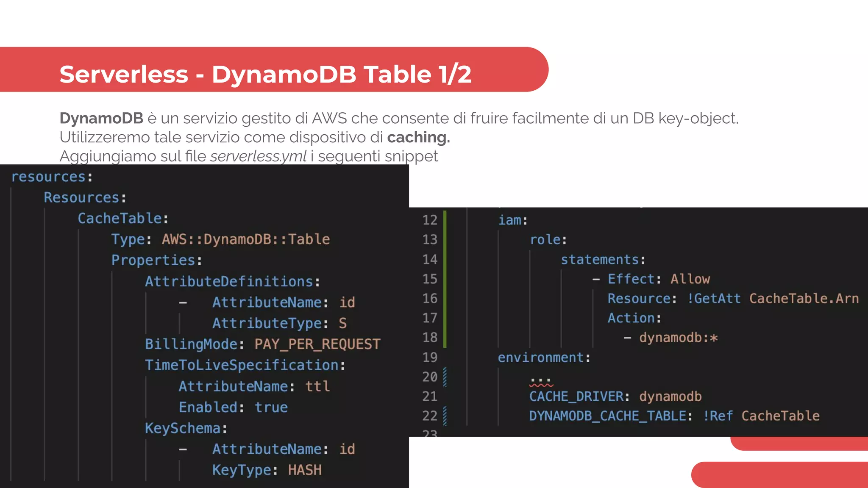Click the 'iam:' key in right code
Image resolution: width=868 pixels, height=488 pixels.
point(512,220)
